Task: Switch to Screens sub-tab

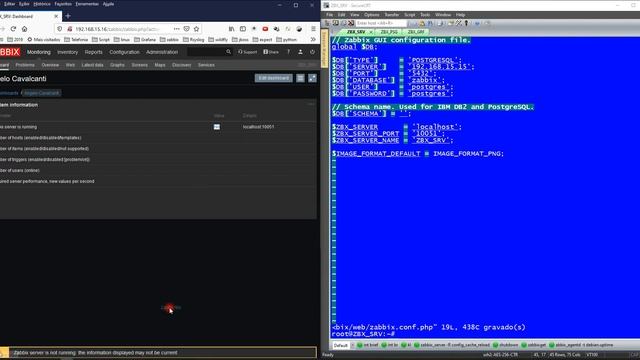Action: pyautogui.click(x=140, y=65)
